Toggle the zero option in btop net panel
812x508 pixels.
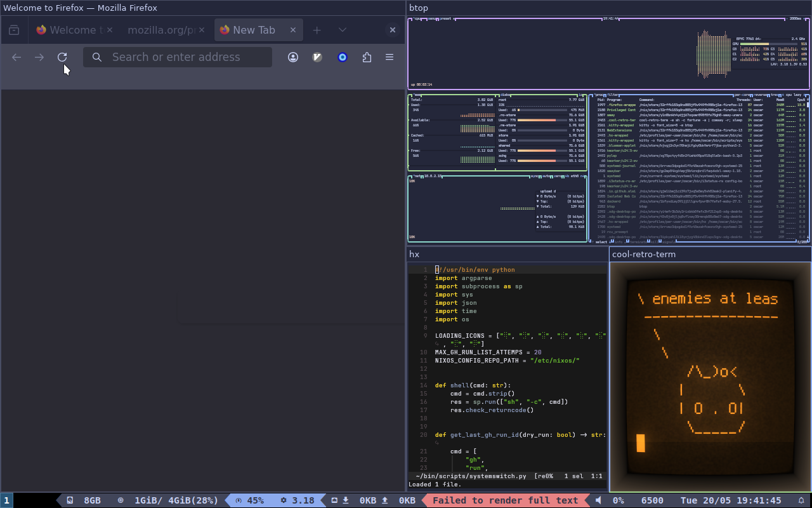(559, 176)
